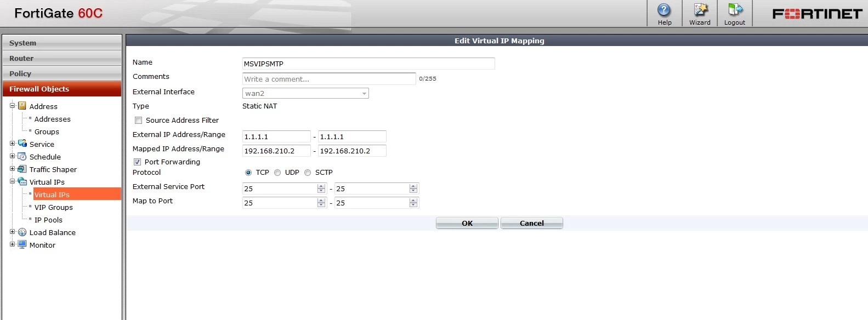
Task: Enable the Source Address Filter checkbox
Action: [x=138, y=120]
